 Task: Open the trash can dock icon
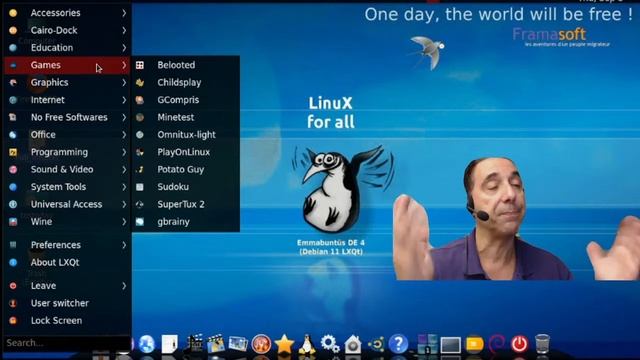point(542,344)
